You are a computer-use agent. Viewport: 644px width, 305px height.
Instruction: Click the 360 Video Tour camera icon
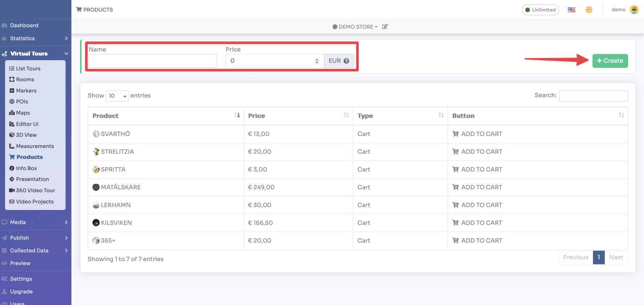12,190
